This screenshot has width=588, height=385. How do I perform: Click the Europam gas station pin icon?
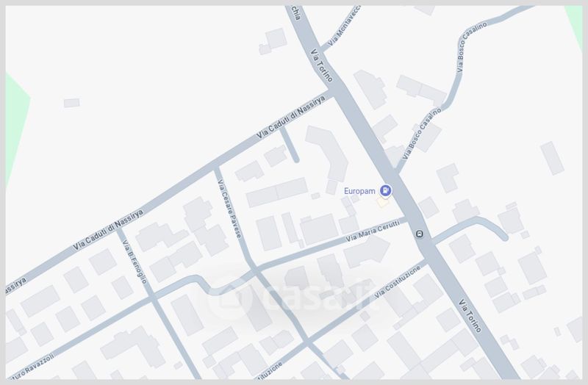point(385,190)
